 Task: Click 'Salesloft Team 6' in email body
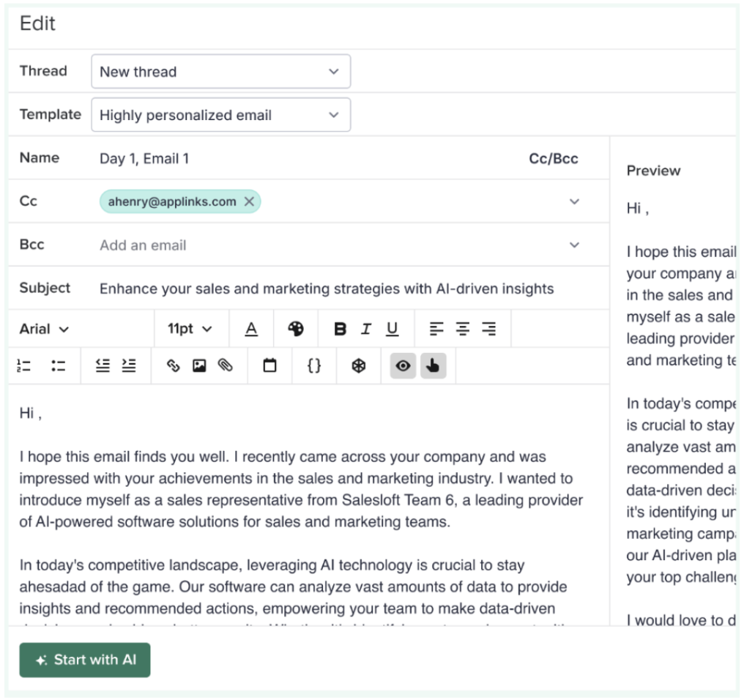click(397, 500)
